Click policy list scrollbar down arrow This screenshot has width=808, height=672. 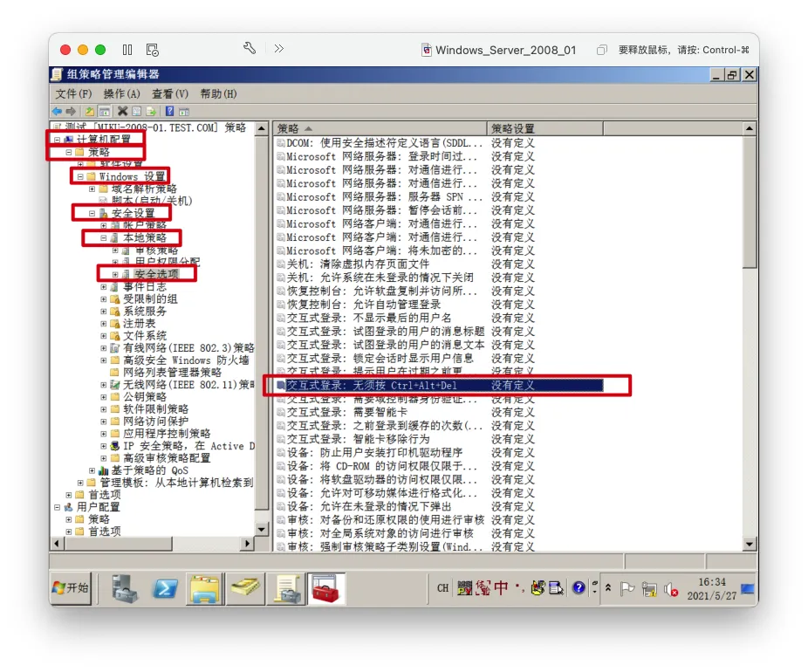tap(750, 545)
